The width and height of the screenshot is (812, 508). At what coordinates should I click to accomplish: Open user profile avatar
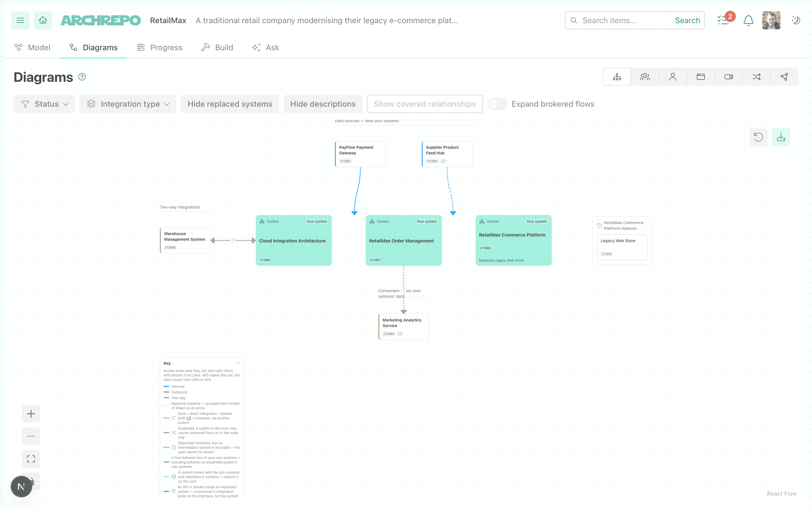pyautogui.click(x=771, y=20)
